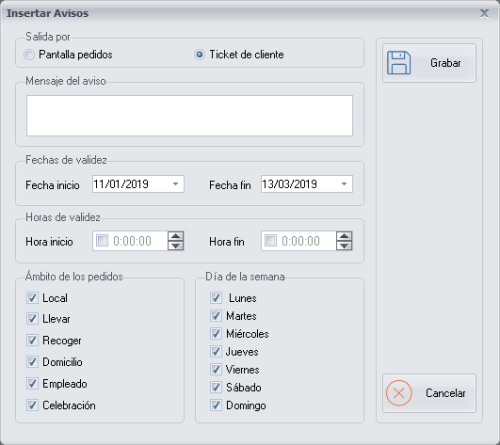Viewport: 500px width, 445px height.
Task: Click the Cancelar button label
Action: (445, 393)
